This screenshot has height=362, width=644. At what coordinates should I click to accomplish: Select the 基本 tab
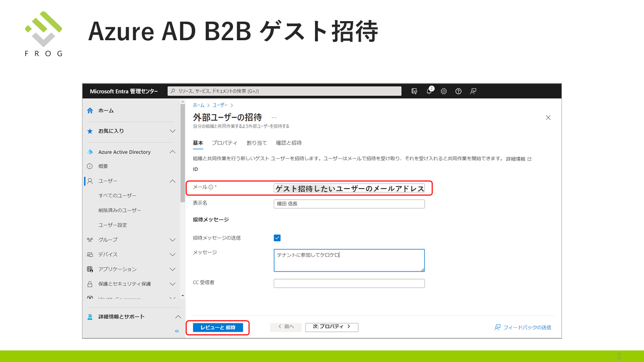coord(198,143)
